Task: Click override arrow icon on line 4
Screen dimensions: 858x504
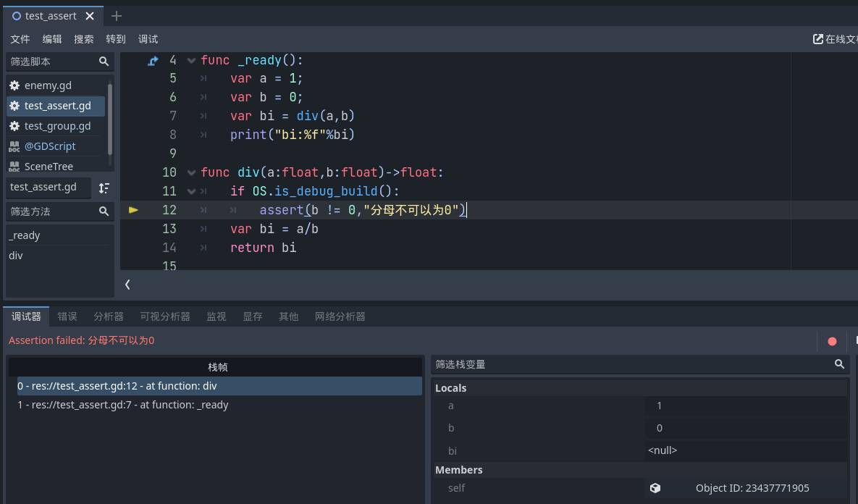Action: point(153,61)
